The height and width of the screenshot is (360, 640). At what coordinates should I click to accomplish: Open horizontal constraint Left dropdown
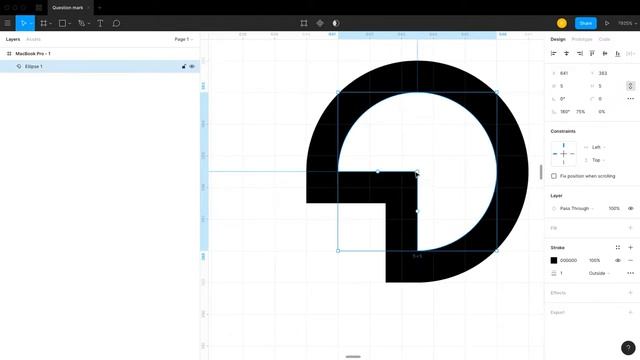pos(598,147)
